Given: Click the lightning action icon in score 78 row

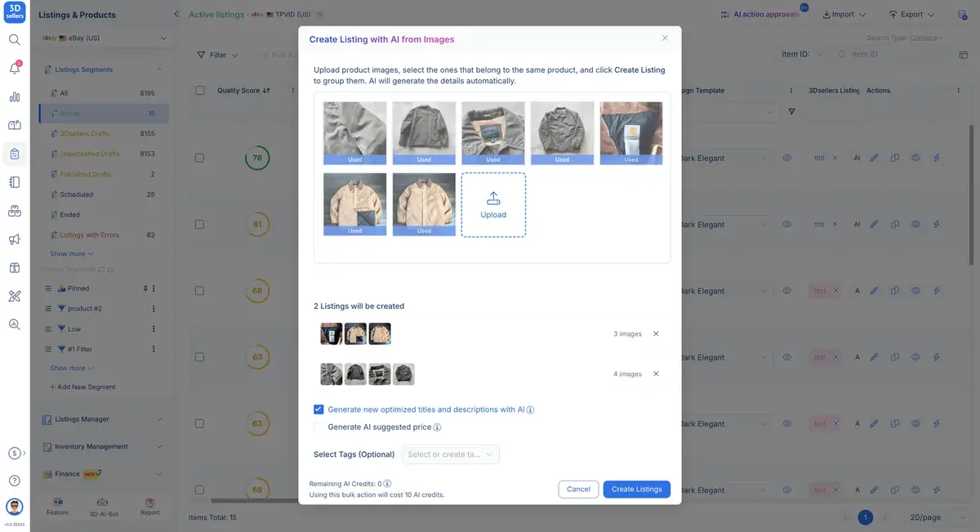Looking at the screenshot, I should click(937, 158).
